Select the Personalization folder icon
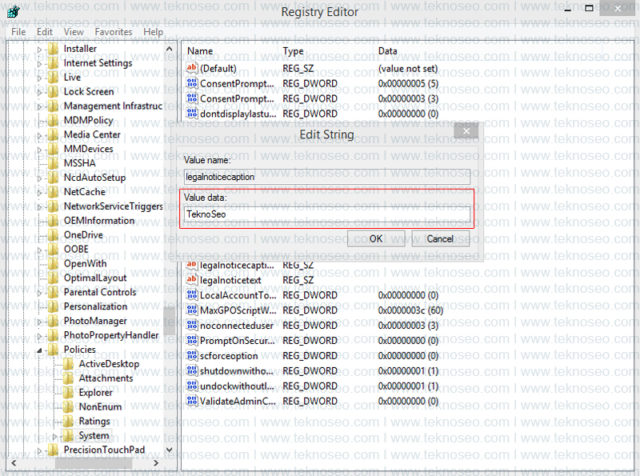The width and height of the screenshot is (640, 476). pos(53,307)
